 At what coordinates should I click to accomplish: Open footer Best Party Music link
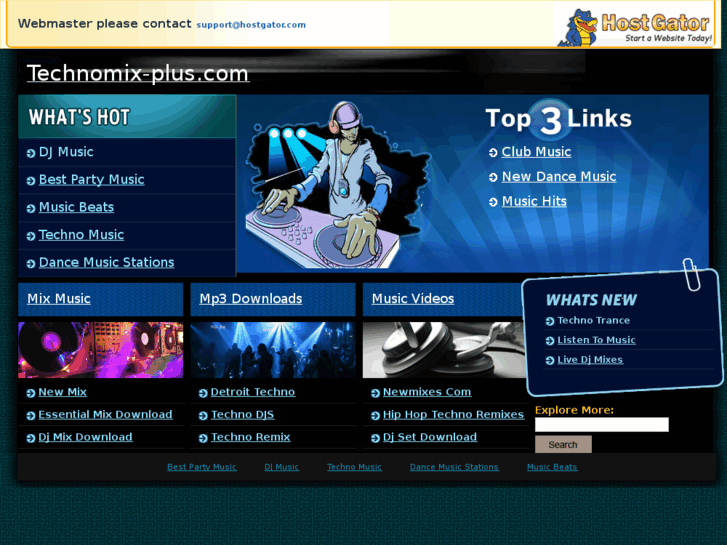(202, 467)
